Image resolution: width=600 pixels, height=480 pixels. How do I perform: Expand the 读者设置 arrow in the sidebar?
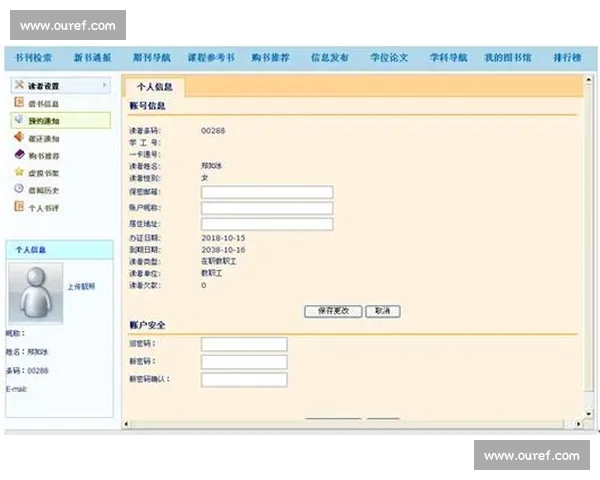(x=104, y=85)
